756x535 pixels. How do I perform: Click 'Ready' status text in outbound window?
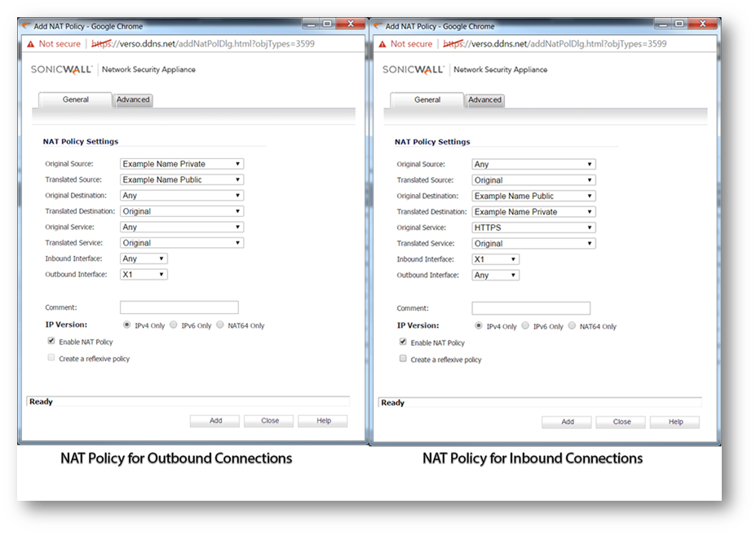click(x=41, y=401)
